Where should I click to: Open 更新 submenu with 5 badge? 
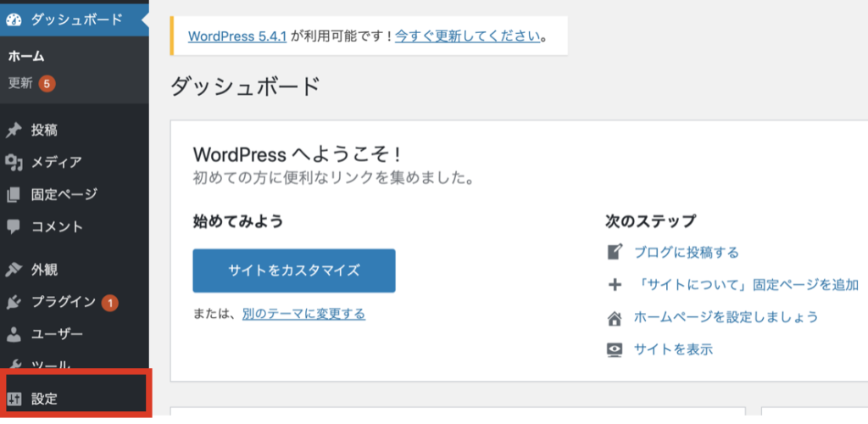point(32,84)
